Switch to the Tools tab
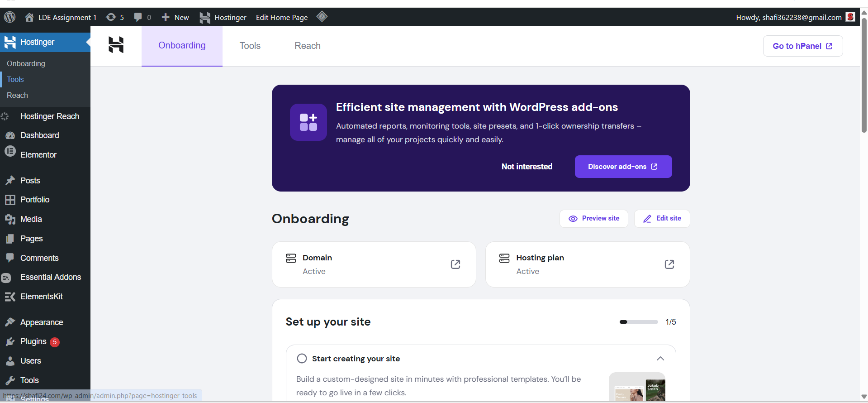 coord(250,46)
